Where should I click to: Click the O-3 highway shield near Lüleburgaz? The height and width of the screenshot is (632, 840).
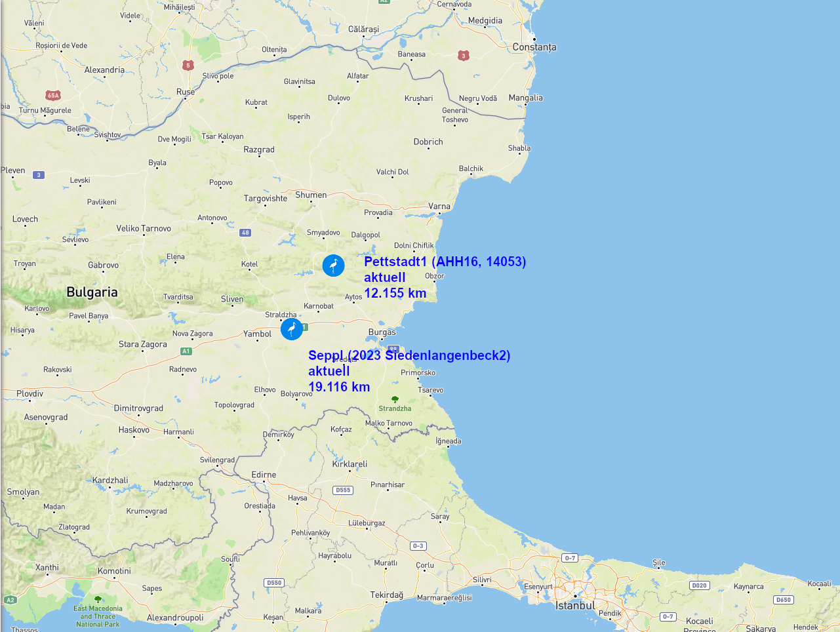click(x=418, y=545)
